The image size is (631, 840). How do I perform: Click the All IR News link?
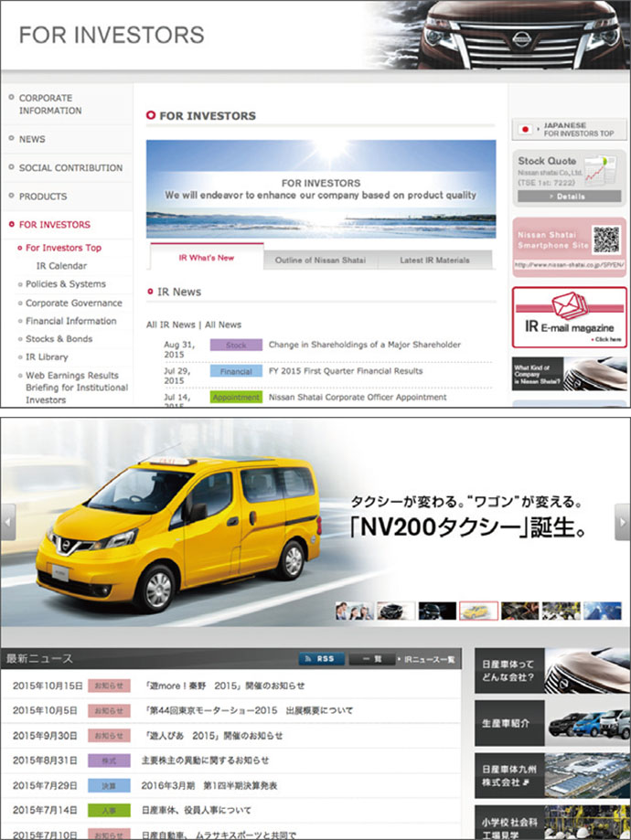(x=170, y=324)
